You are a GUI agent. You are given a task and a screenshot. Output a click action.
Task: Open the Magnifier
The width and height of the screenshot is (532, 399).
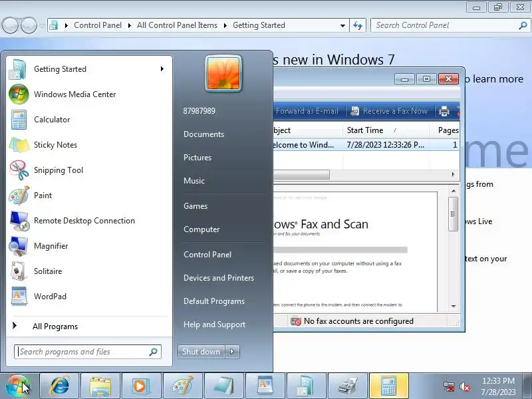click(x=89, y=246)
